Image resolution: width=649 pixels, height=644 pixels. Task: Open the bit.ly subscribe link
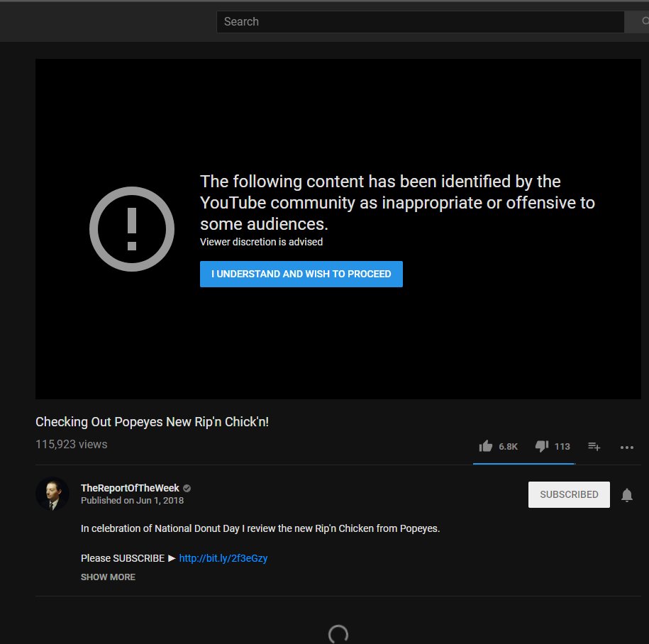coord(223,558)
